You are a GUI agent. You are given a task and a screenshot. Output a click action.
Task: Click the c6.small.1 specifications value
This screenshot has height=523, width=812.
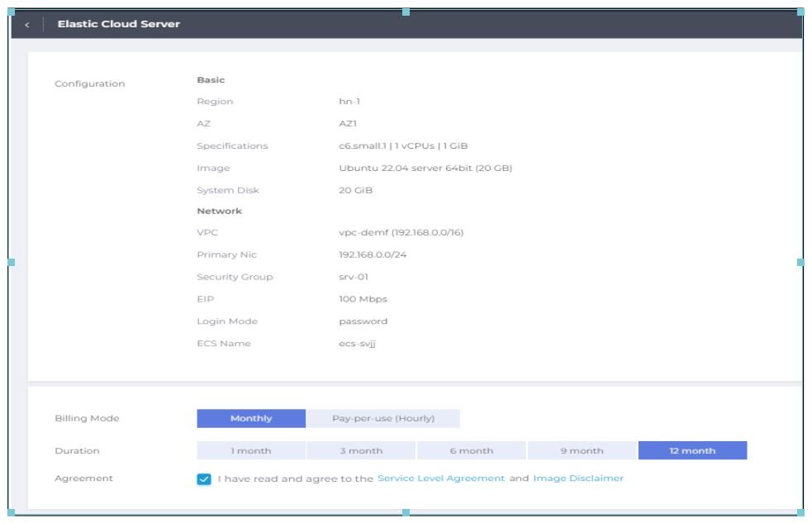(x=397, y=146)
